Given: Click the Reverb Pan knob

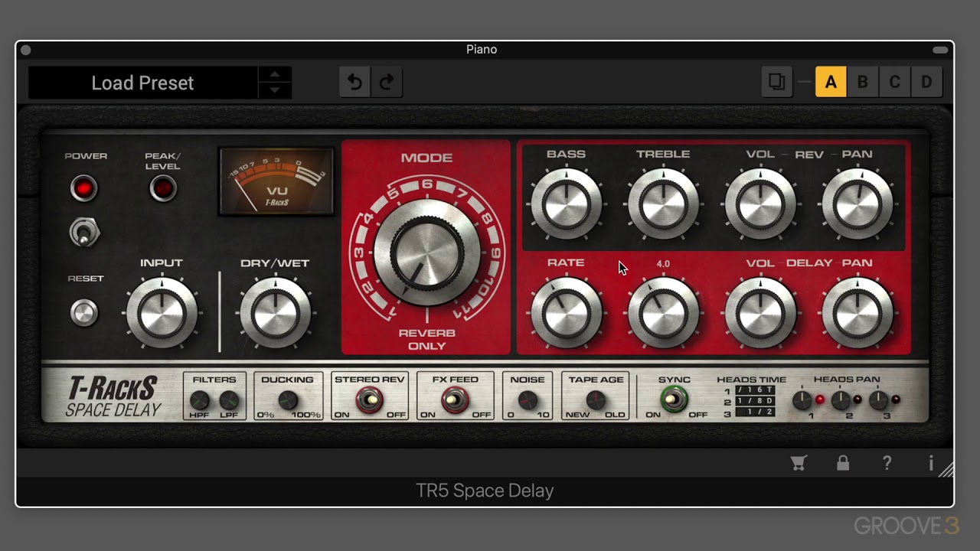Looking at the screenshot, I should (857, 204).
